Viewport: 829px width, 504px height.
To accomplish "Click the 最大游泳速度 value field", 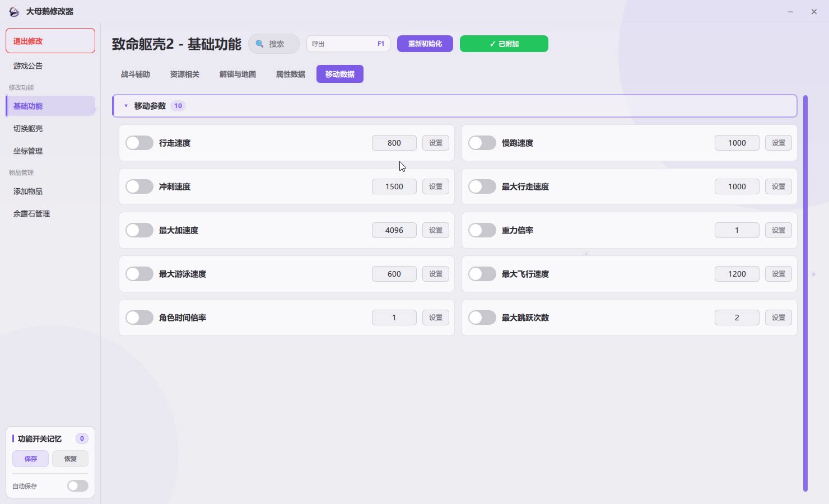I will (394, 274).
